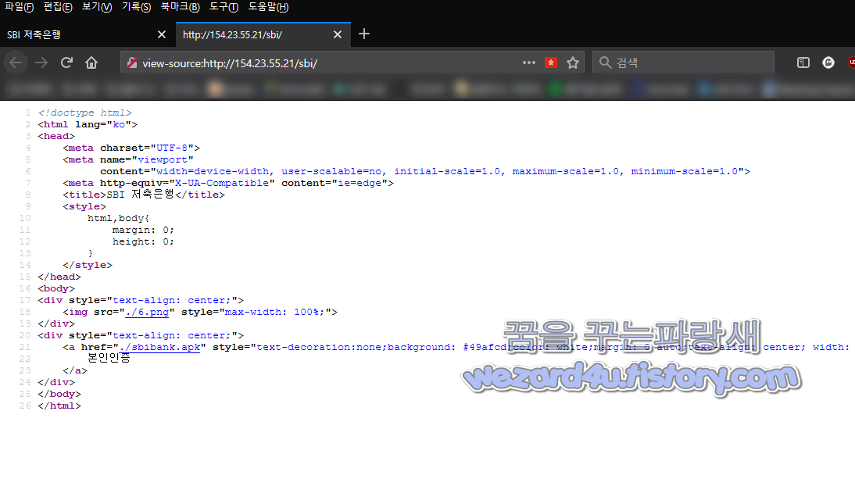Close the SBI 저축은행 tab
855x504 pixels.
tap(162, 34)
